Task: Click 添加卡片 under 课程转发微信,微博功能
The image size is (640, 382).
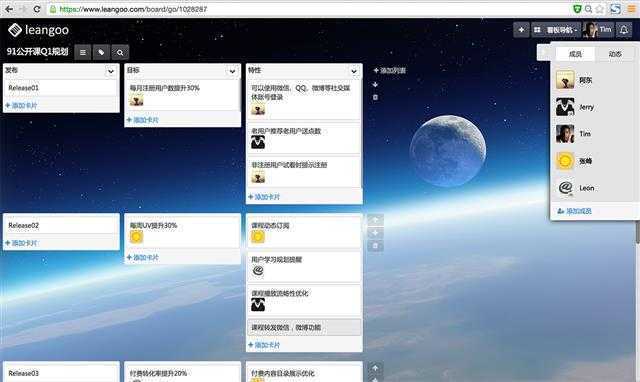Action: pos(264,345)
